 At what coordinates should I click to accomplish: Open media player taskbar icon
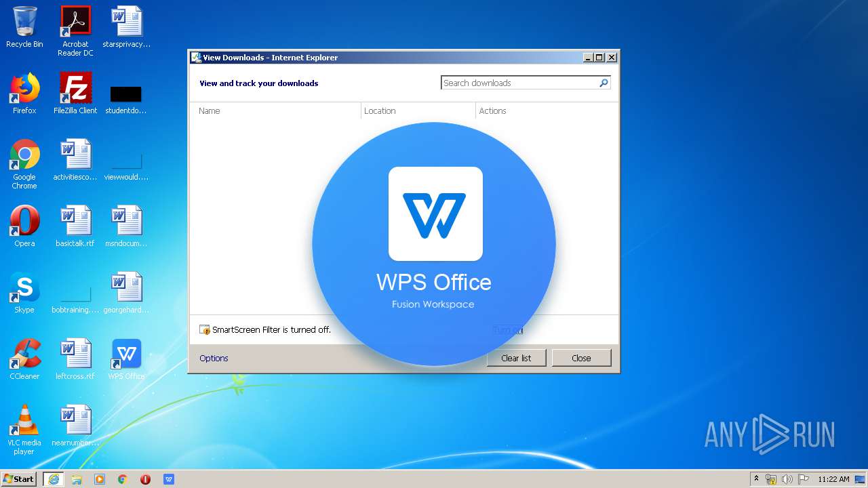tap(100, 479)
